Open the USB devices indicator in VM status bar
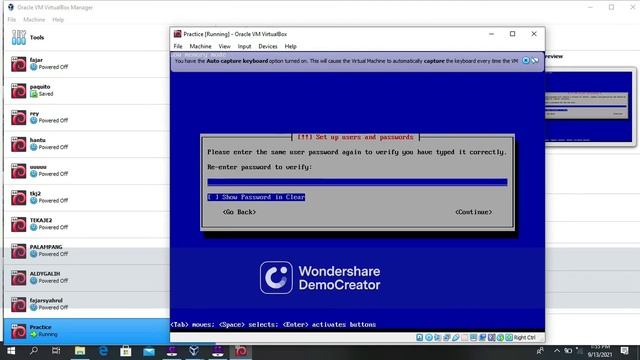The height and width of the screenshot is (360, 640). (x=456, y=338)
